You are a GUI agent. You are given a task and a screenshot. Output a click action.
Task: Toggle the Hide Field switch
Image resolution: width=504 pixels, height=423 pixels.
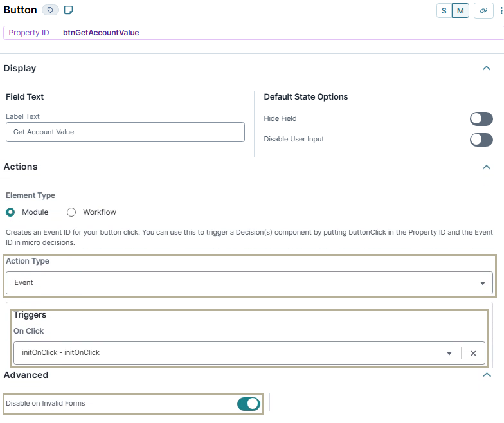tap(481, 118)
